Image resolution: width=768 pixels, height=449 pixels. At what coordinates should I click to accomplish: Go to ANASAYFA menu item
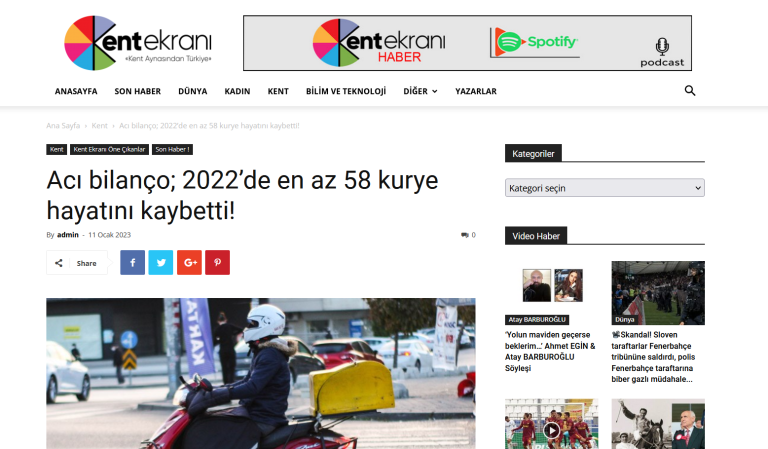[x=76, y=91]
